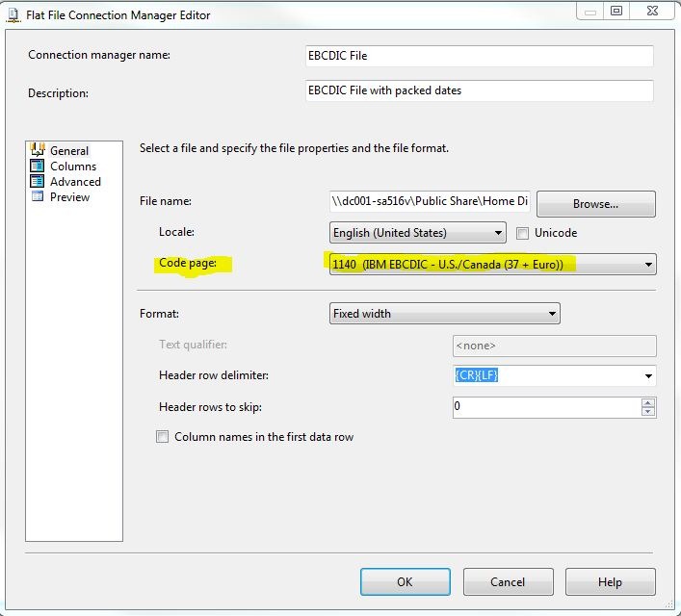This screenshot has width=681, height=616.
Task: Click the Connection manager name field
Action: click(x=479, y=56)
